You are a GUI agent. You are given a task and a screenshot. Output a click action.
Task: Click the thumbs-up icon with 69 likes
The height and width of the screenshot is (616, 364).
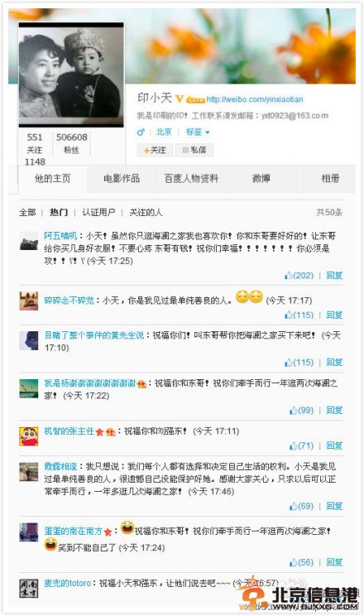293,506
